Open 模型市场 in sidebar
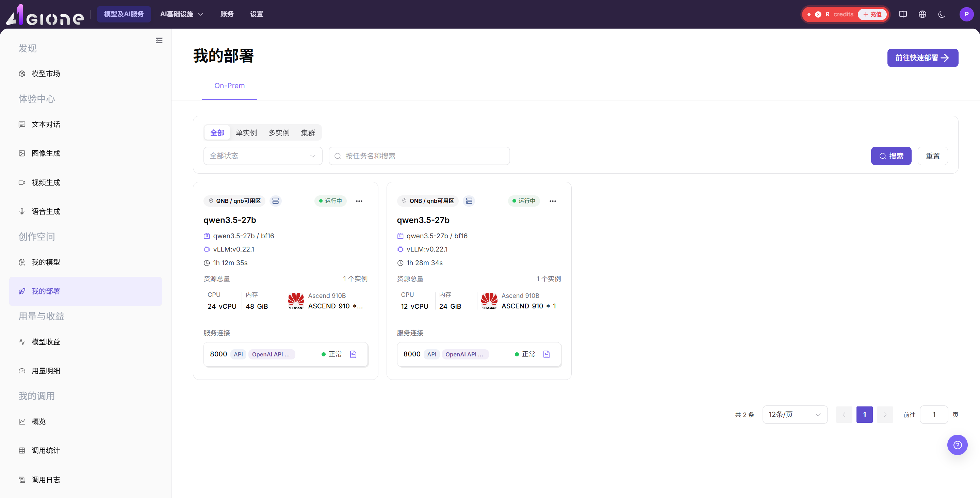The width and height of the screenshot is (980, 498). pos(86,74)
